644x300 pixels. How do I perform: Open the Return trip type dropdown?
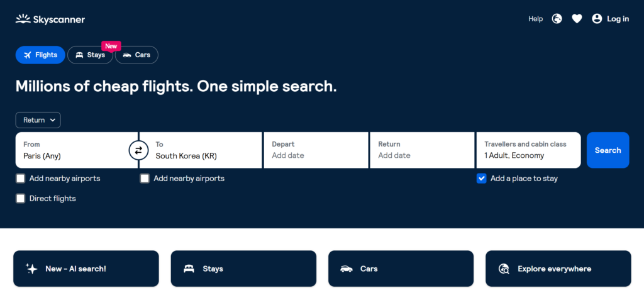38,120
